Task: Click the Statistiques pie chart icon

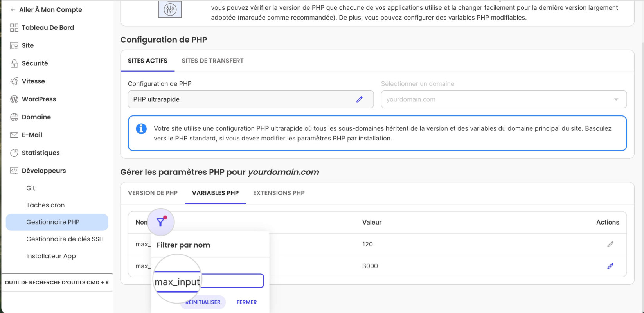Action: (x=14, y=153)
